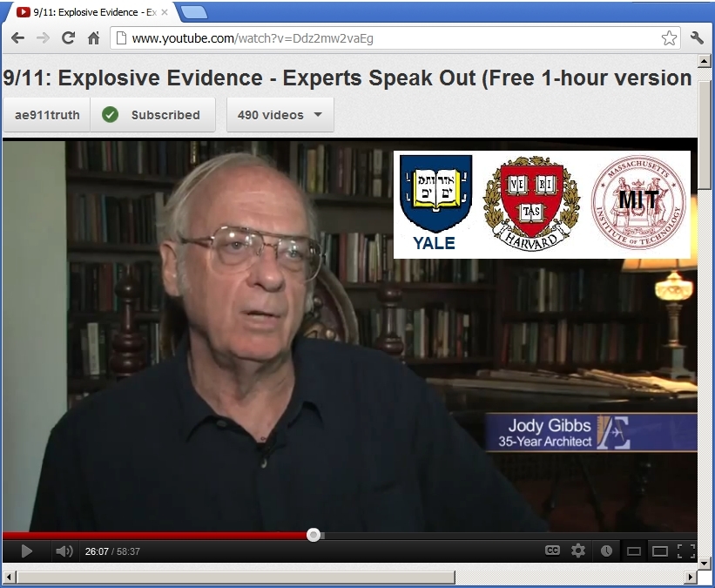Click the horizontal scrollbar right arrow

click(691, 577)
